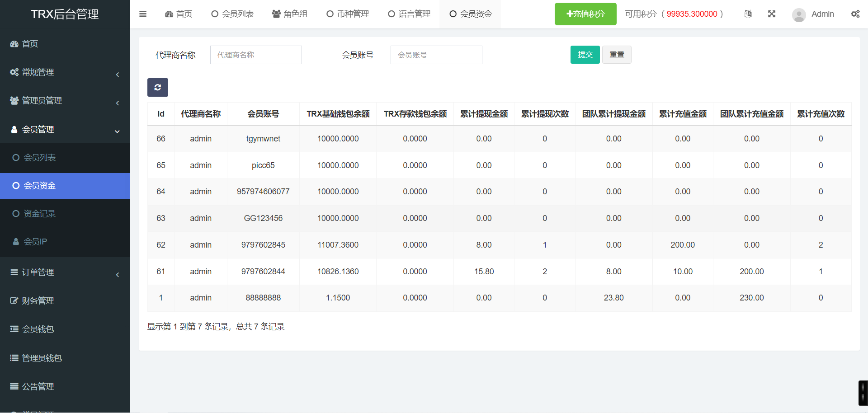Click the green 充值积分 button
The width and height of the screenshot is (868, 413).
point(585,14)
